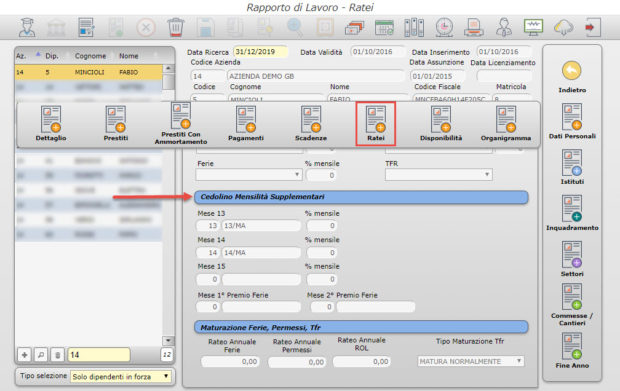Open Commesse / Cantieri in side panel

[x=572, y=304]
